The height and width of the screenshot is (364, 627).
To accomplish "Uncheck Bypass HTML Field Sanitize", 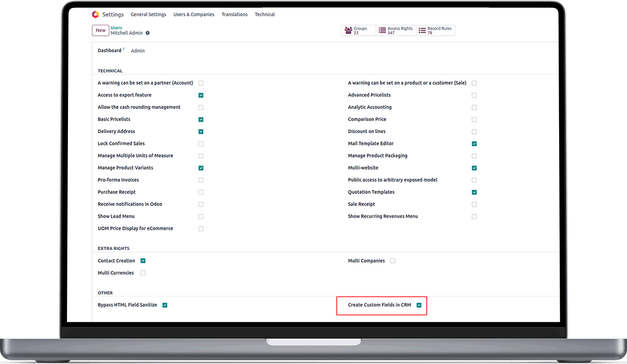I will [165, 305].
